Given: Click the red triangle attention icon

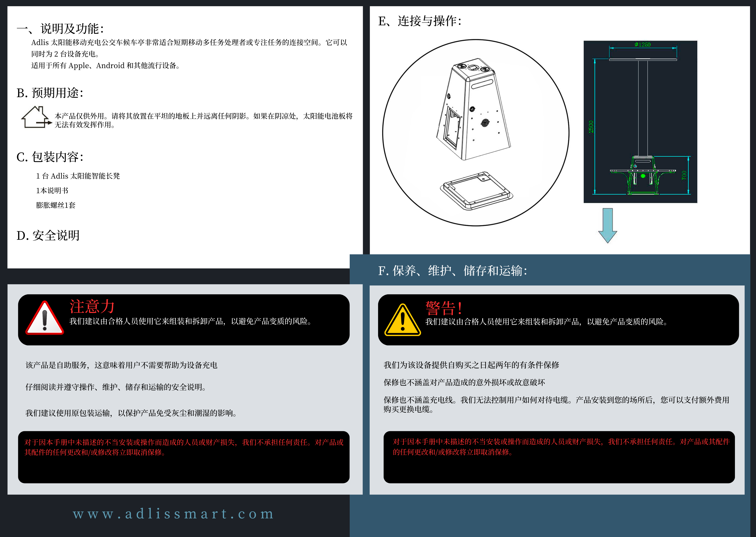Looking at the screenshot, I should pyautogui.click(x=45, y=318).
